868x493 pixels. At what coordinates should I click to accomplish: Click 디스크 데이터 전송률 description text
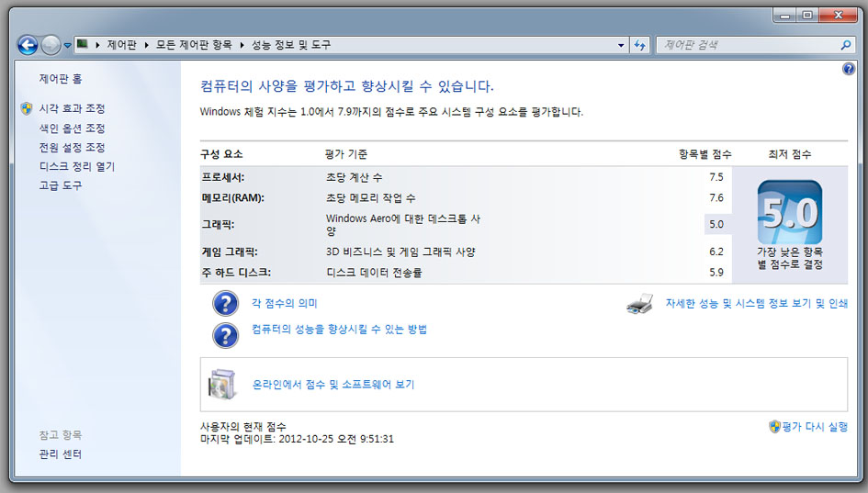click(x=374, y=273)
